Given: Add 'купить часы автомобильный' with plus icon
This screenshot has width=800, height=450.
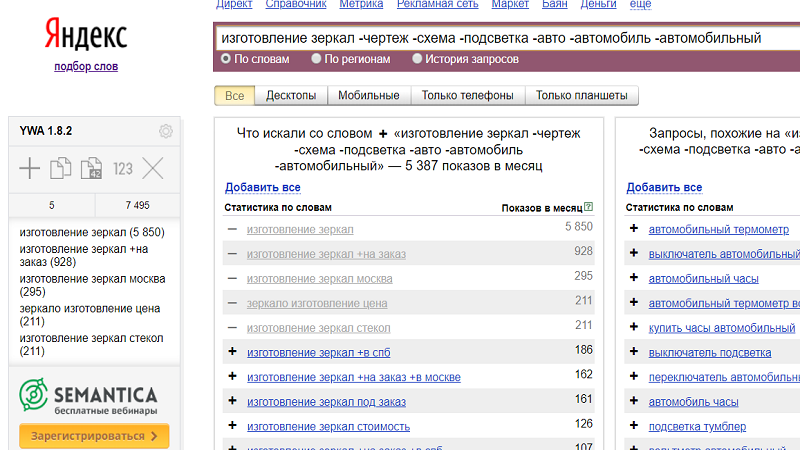Looking at the screenshot, I should [634, 327].
